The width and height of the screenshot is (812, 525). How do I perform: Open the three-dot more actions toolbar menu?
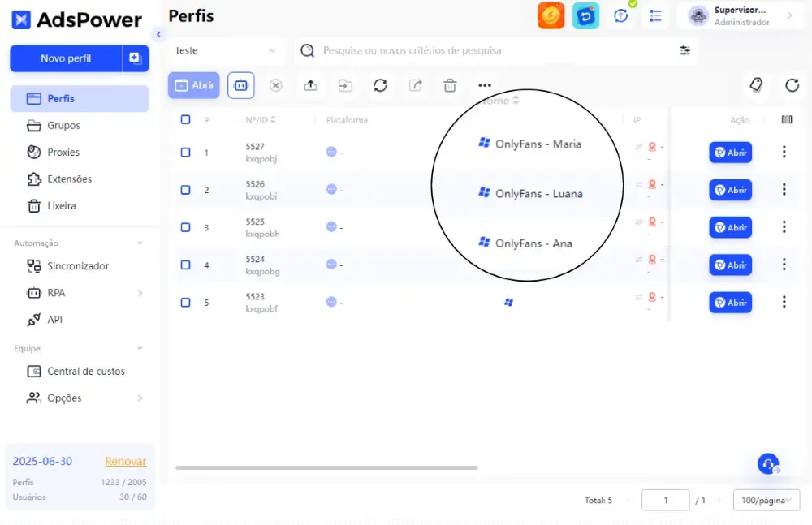tap(485, 85)
